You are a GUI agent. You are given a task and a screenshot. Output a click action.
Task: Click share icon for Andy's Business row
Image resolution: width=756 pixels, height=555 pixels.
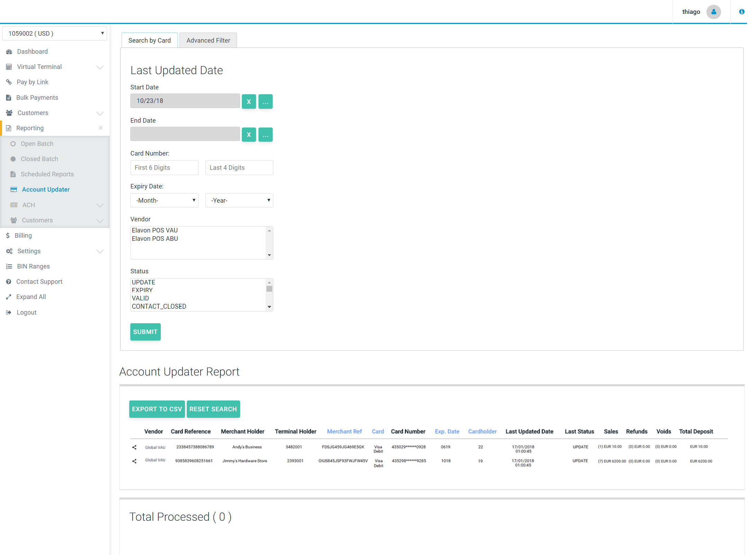pyautogui.click(x=134, y=447)
